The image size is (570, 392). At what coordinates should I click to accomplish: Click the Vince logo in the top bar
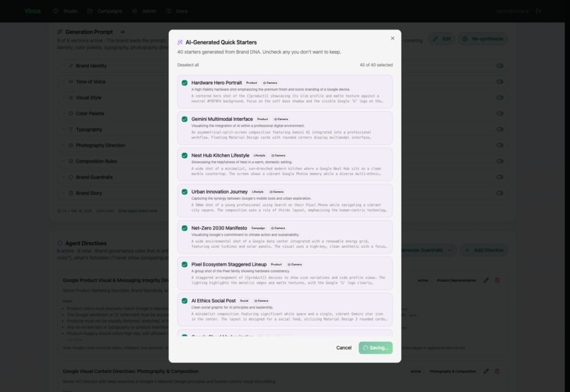tap(33, 11)
